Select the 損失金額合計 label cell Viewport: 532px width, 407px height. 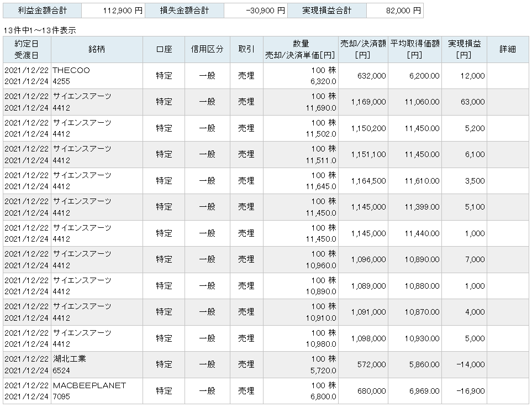(185, 11)
